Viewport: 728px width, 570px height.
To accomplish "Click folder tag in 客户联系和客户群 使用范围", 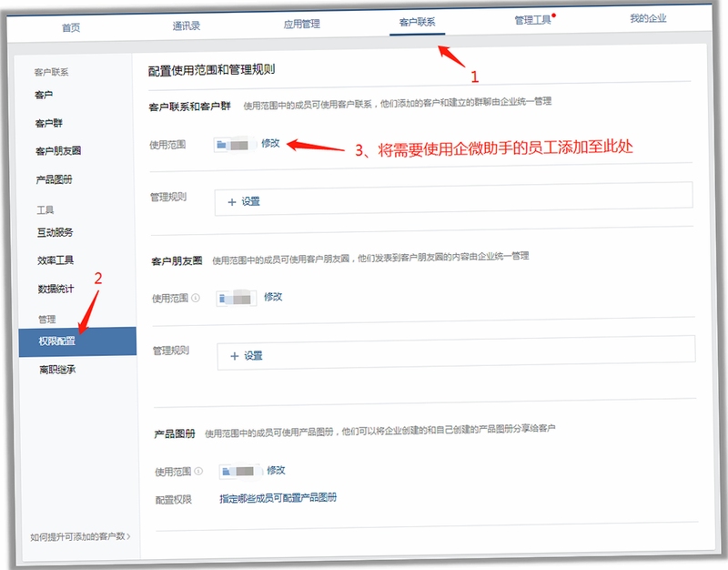I will click(235, 145).
